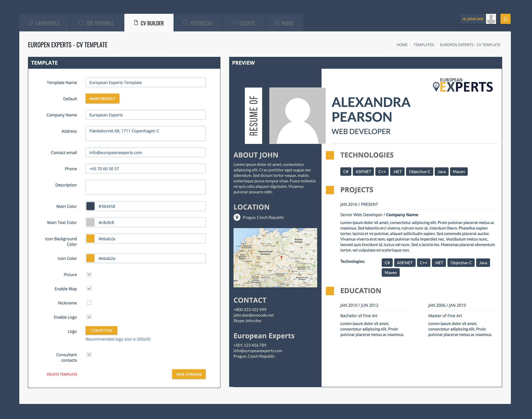Click the orange square beside Technologies heading
Screen dimensions: 532x419
(330, 155)
